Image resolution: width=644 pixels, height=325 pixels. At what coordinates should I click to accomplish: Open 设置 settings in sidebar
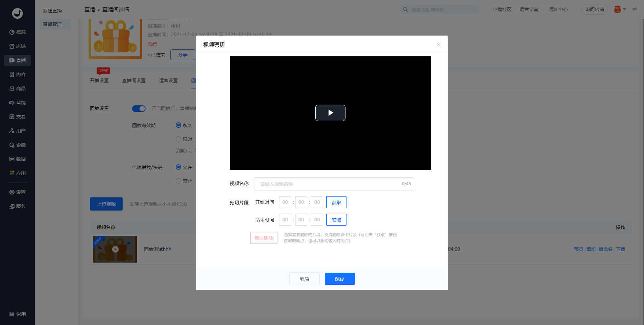pyautogui.click(x=17, y=192)
